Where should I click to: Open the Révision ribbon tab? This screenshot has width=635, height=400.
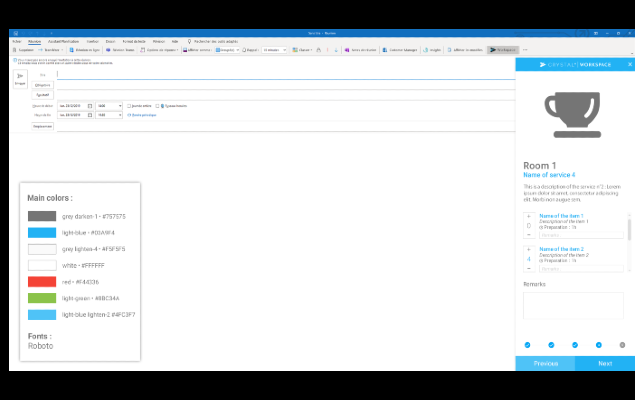pyautogui.click(x=159, y=41)
